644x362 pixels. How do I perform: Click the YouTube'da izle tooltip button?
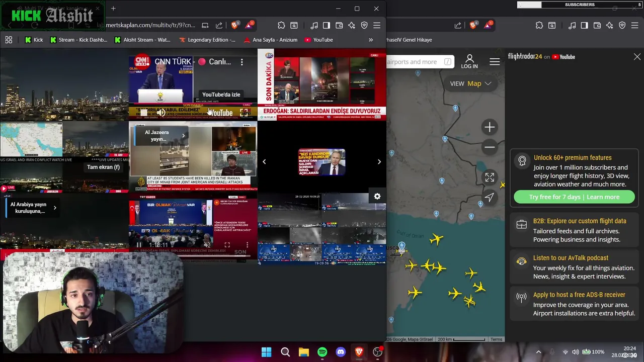point(221,95)
